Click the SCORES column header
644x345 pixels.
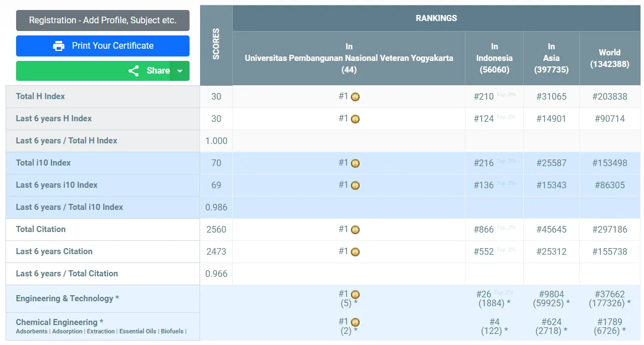pyautogui.click(x=216, y=44)
